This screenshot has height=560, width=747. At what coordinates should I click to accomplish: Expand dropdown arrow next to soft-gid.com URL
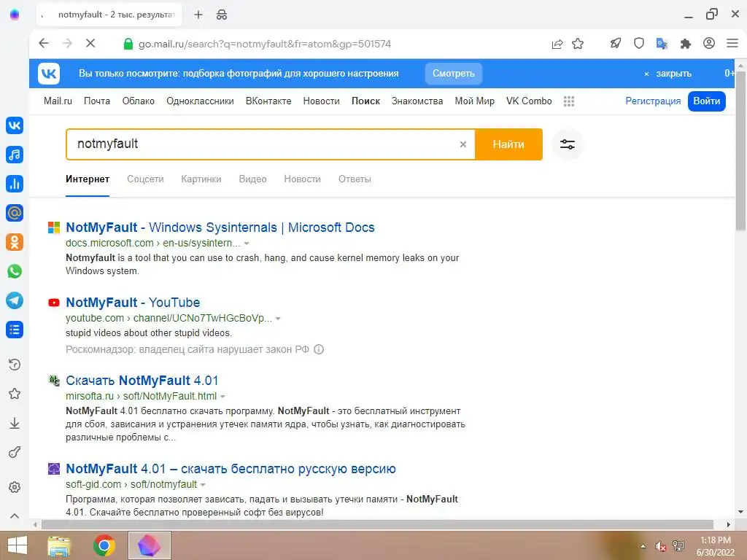[203, 485]
